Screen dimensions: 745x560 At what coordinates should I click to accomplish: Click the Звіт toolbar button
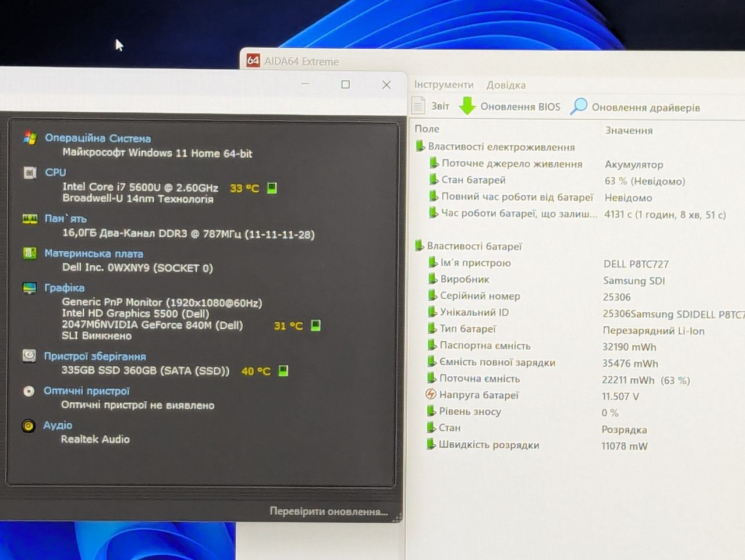point(431,106)
